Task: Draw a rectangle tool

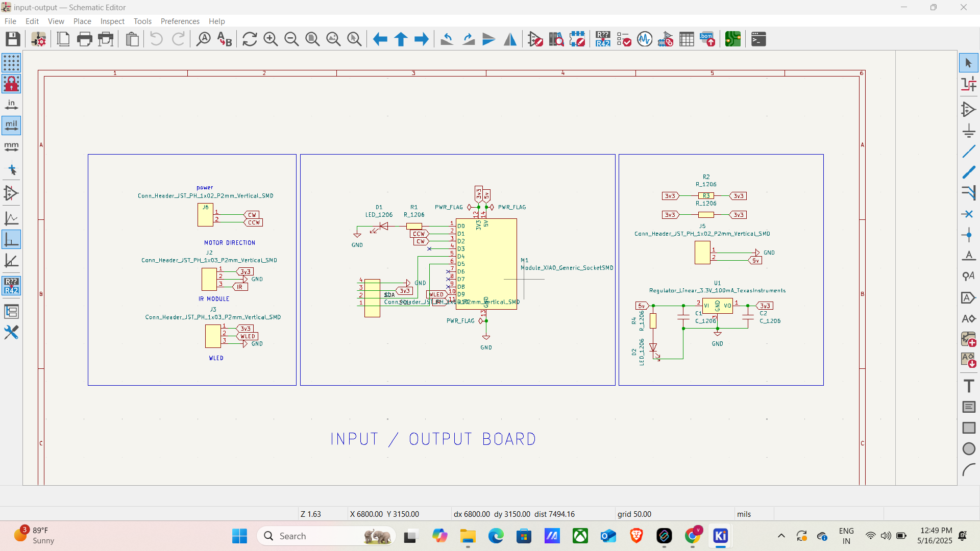Action: pos(969,428)
